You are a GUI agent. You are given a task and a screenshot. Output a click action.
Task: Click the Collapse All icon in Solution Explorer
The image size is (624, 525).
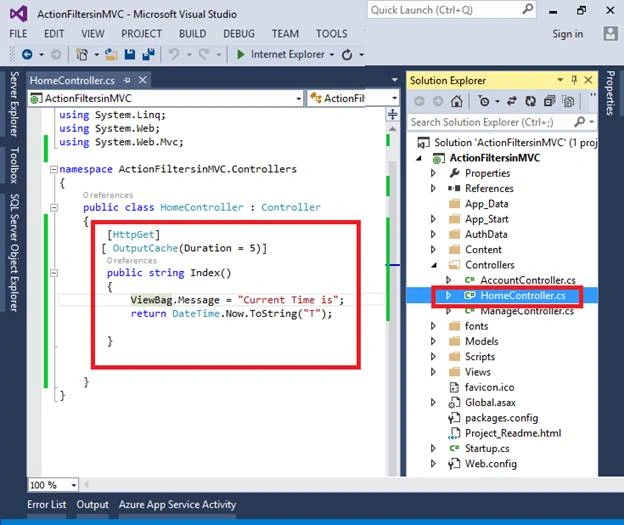tap(550, 101)
